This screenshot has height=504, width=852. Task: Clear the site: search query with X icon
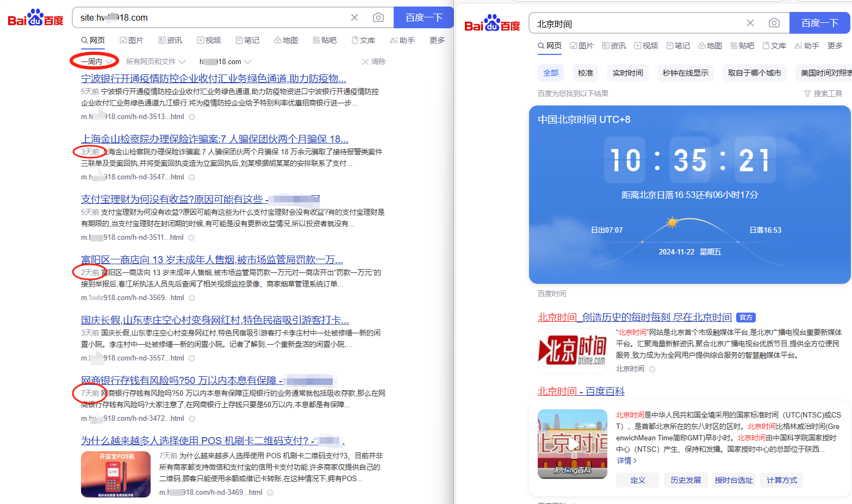(355, 17)
